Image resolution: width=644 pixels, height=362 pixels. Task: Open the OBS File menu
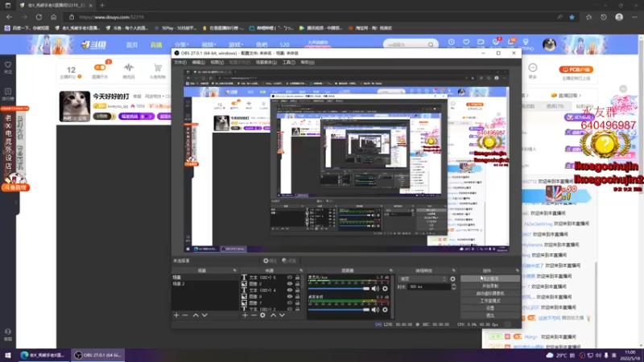pos(180,63)
